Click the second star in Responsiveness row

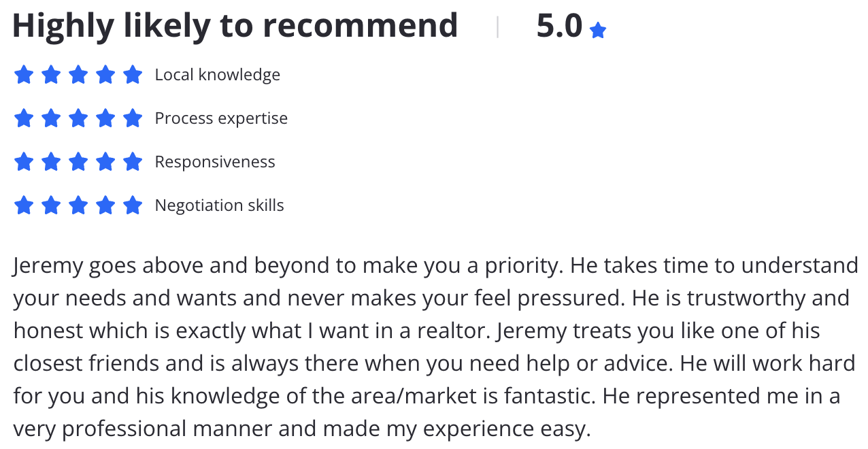[x=51, y=161]
